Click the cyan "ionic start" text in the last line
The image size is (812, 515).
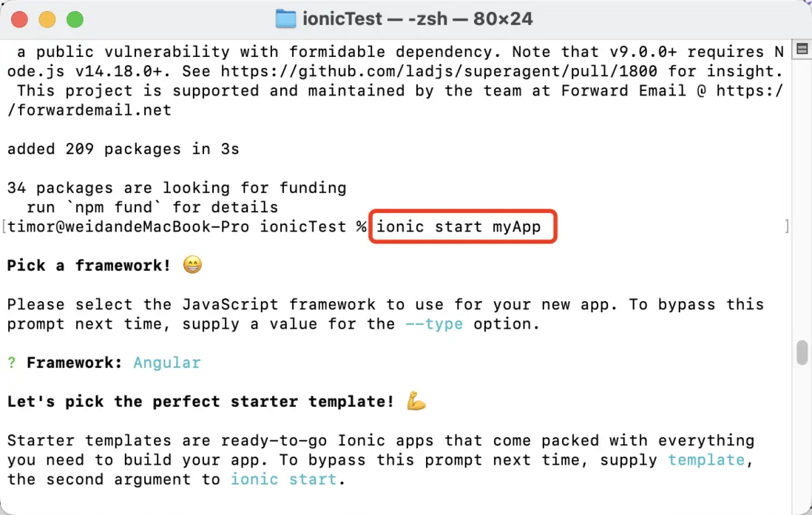(284, 479)
